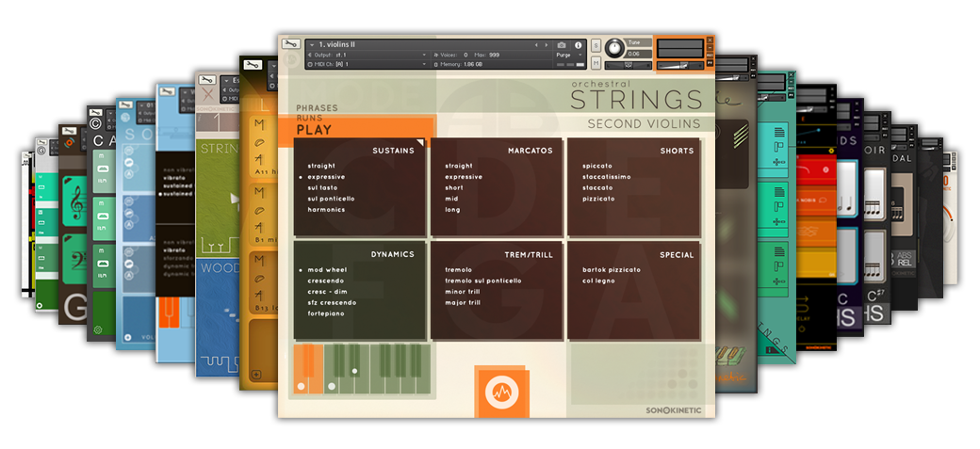Select sul ponticello under SUSTAINS
The image size is (980, 449).
(x=331, y=199)
